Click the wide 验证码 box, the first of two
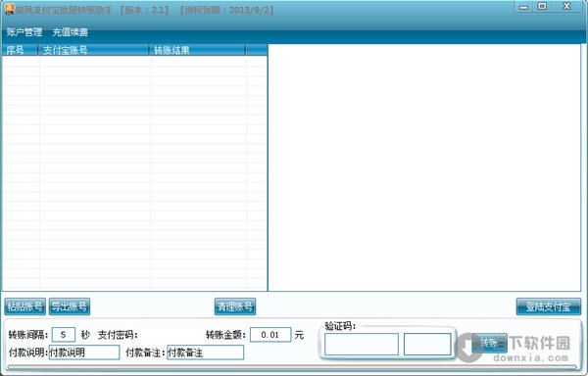Viewport: 588px width, 376px height. 361,344
